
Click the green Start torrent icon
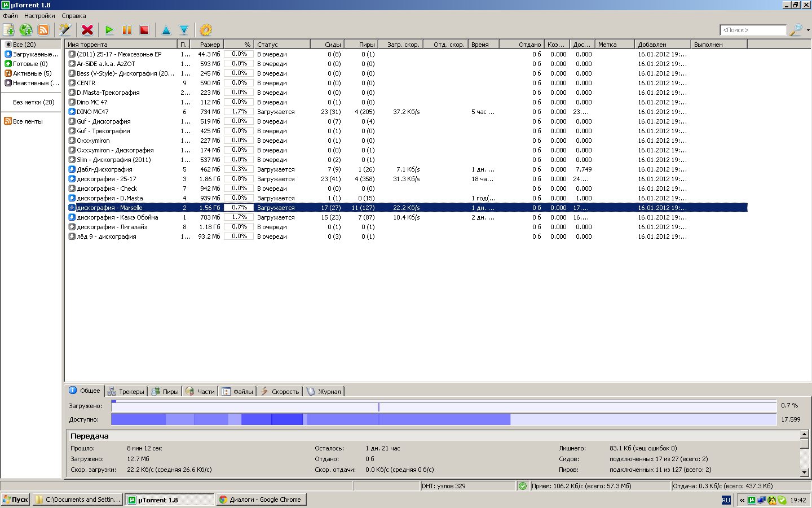click(109, 30)
